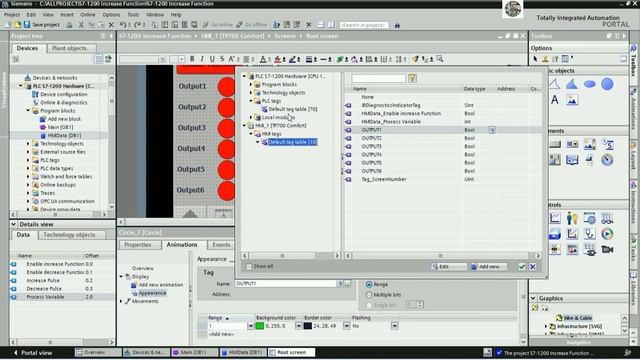Viewport: 640px width, 360px height.
Task: Click the Bold formatting icon
Action: [192, 59]
